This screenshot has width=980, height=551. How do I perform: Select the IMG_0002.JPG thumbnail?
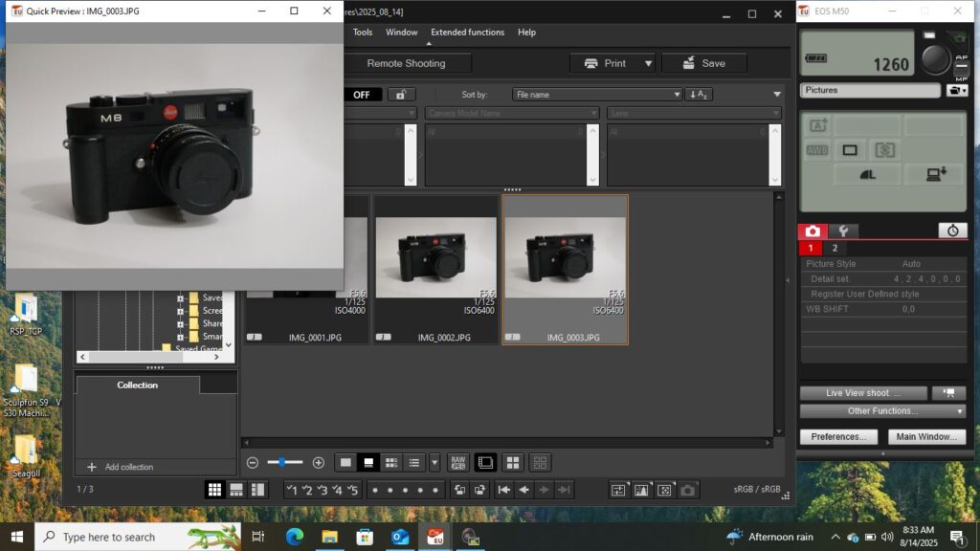pos(436,270)
